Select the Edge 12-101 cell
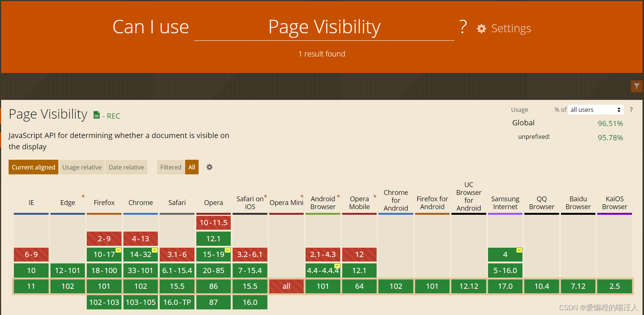The image size is (644, 315). [68, 270]
